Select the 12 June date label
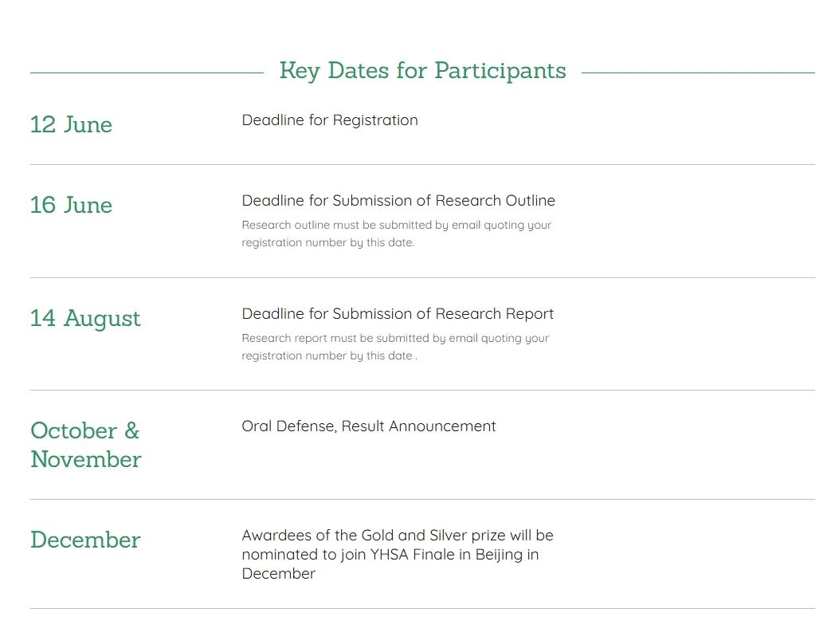This screenshot has width=835, height=644. pyautogui.click(x=71, y=124)
